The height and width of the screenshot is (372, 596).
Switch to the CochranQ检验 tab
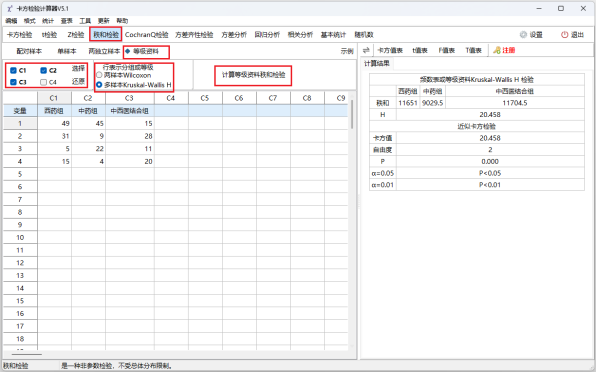[146, 35]
